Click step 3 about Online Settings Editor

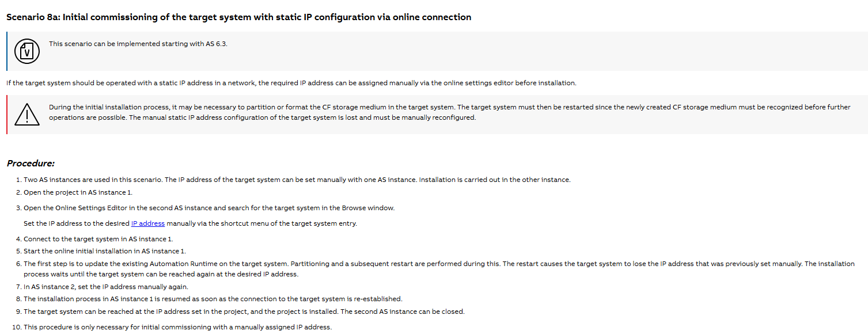[x=209, y=208]
